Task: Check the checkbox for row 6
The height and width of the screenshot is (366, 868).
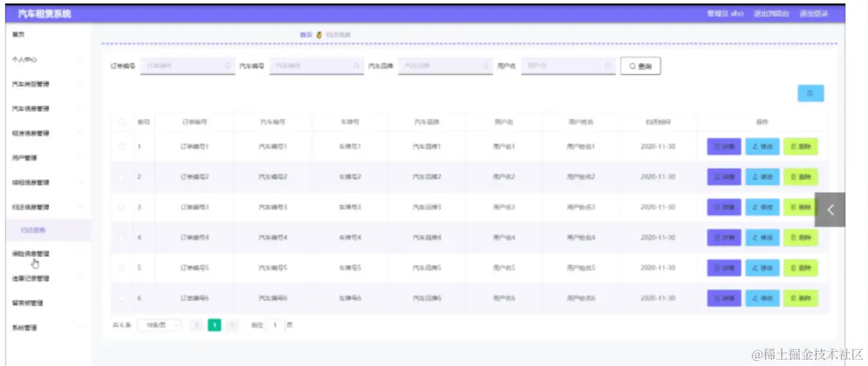Action: [122, 298]
